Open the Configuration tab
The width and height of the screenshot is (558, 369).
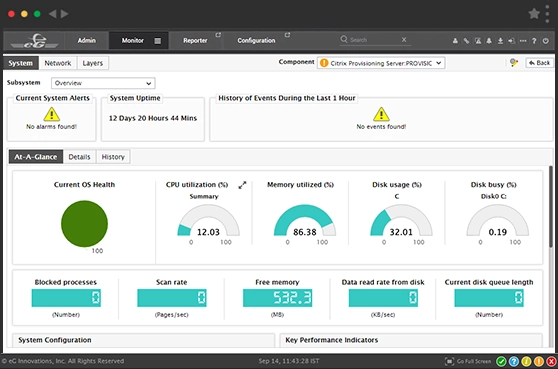pyautogui.click(x=256, y=41)
